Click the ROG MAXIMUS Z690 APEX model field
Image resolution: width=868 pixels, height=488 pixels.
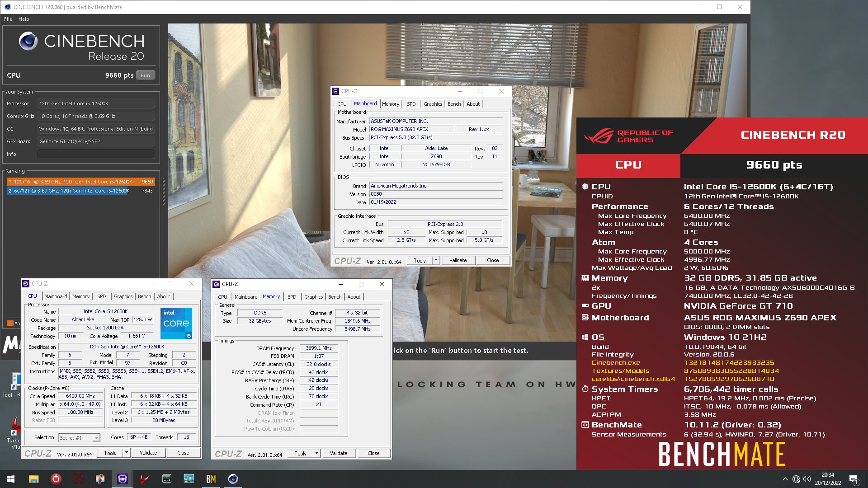pos(411,129)
